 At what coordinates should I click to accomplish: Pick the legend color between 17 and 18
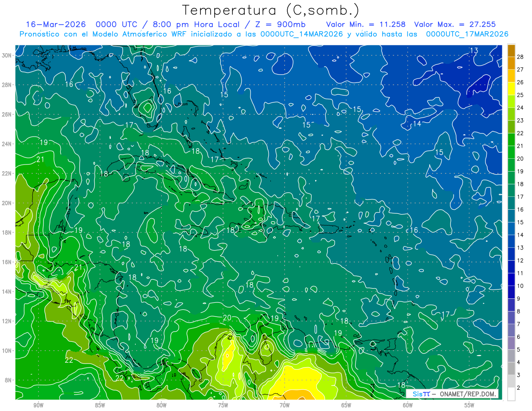(x=511, y=190)
